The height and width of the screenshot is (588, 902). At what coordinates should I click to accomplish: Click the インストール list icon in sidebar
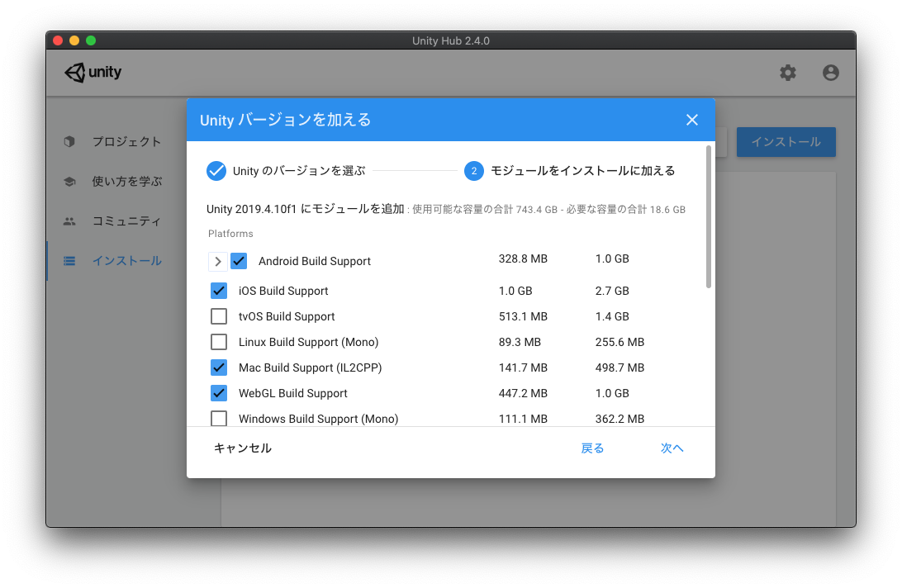point(69,261)
